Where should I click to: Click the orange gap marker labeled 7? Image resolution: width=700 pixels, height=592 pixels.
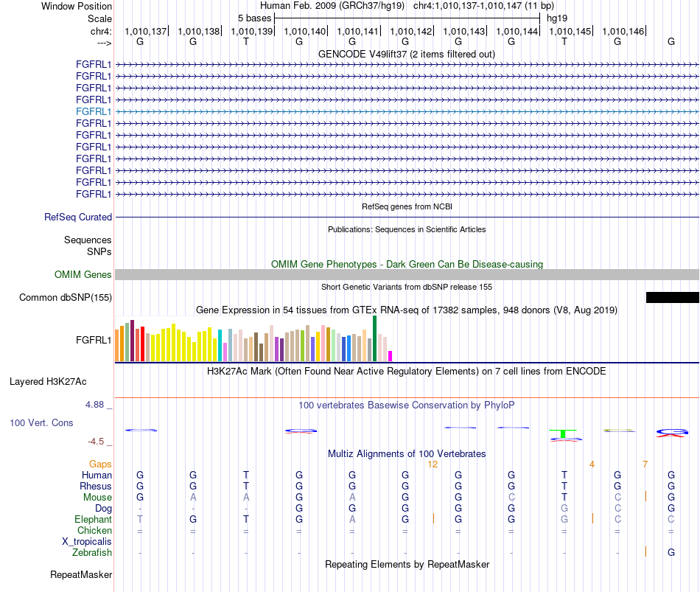click(x=645, y=464)
